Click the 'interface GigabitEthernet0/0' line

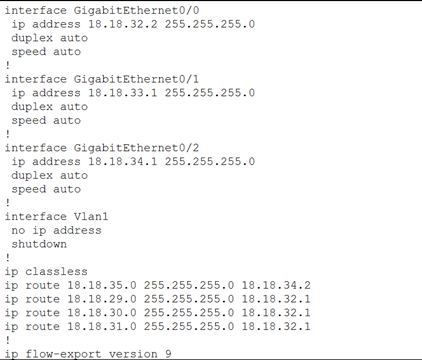pos(102,10)
